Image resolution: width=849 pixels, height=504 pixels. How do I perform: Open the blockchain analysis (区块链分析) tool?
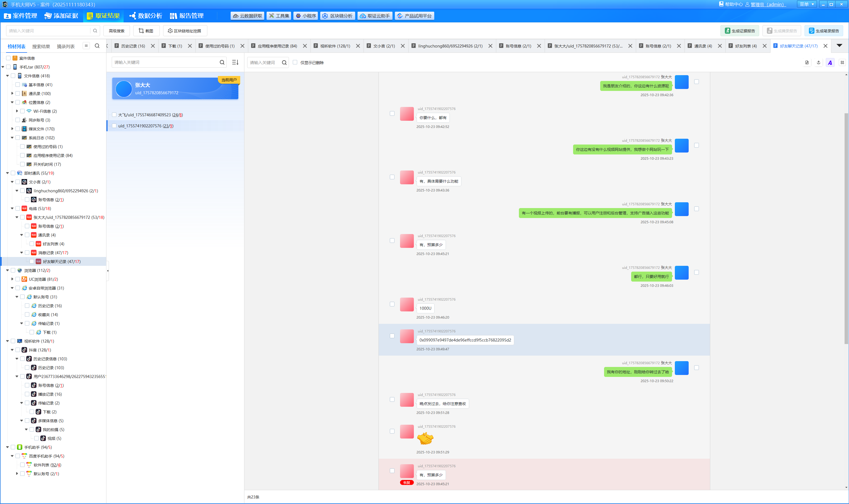coord(338,16)
